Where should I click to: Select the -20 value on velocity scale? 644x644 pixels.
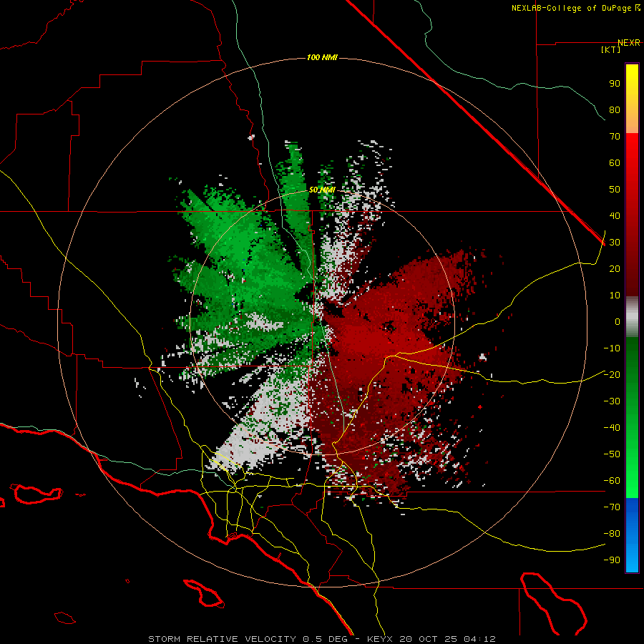pos(612,374)
